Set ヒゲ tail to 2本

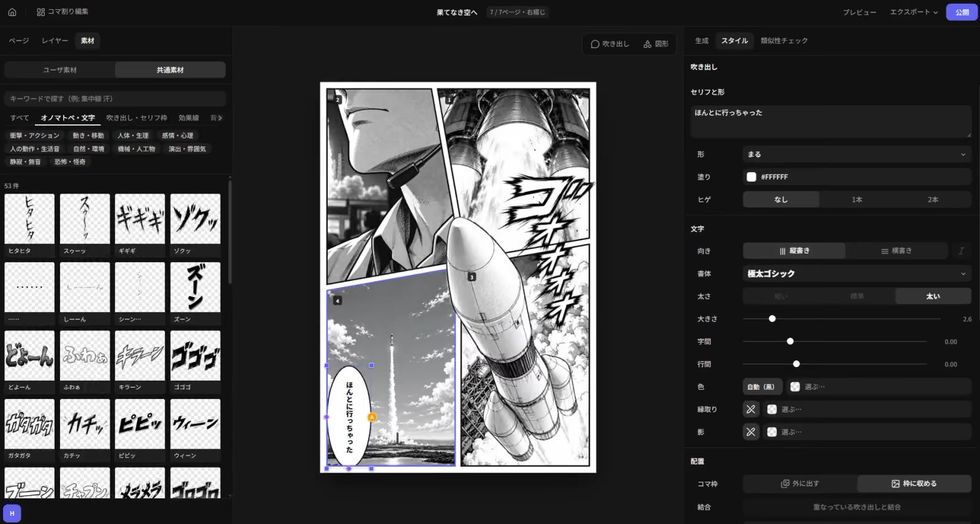(933, 200)
